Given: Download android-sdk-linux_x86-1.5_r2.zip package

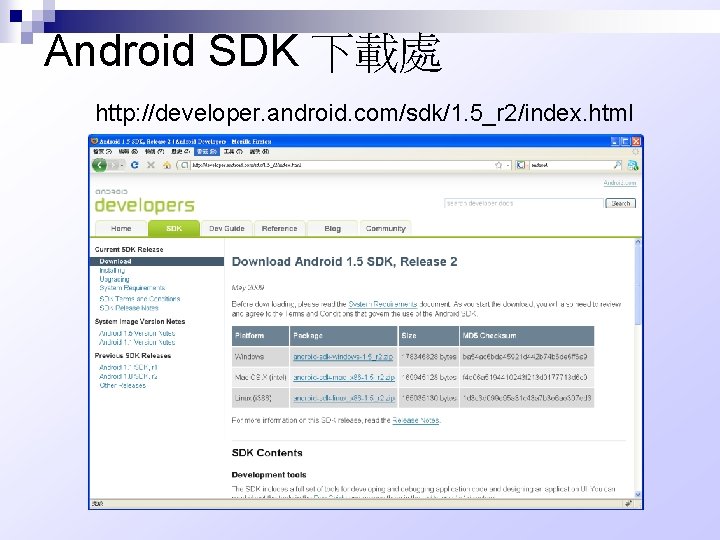Looking at the screenshot, I should click(x=344, y=398).
